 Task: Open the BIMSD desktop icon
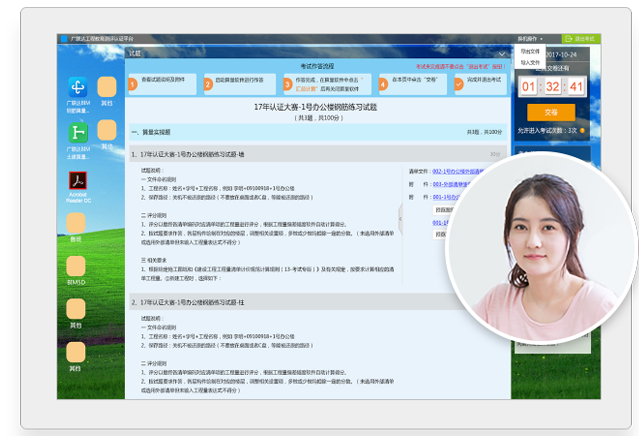tap(76, 265)
